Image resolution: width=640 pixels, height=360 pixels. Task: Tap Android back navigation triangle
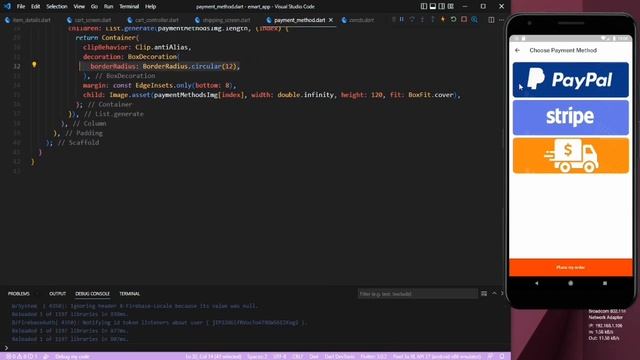coord(536,283)
